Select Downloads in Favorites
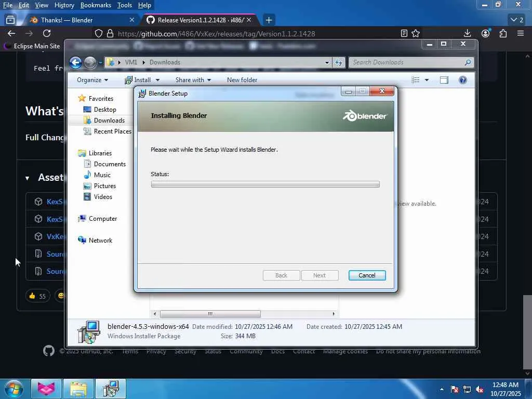 [x=109, y=121]
